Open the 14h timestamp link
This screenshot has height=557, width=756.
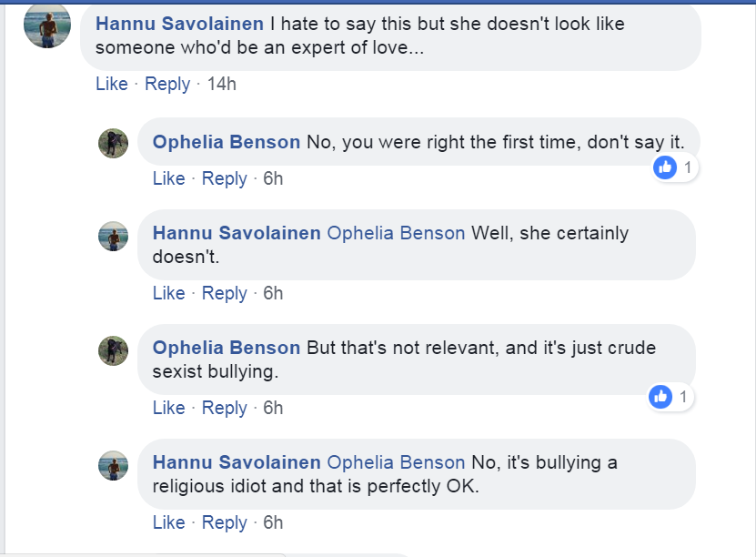222,84
